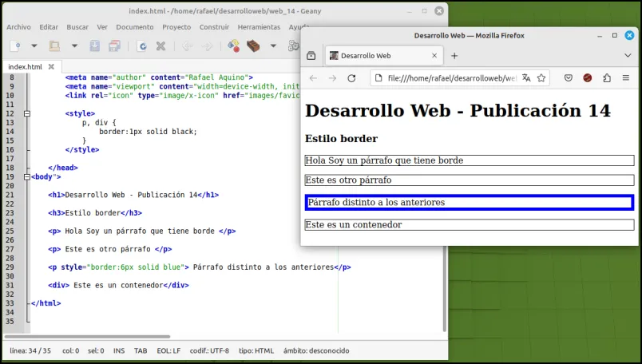642x364 pixels.
Task: Click the translate page icon in address bar
Action: point(526,77)
